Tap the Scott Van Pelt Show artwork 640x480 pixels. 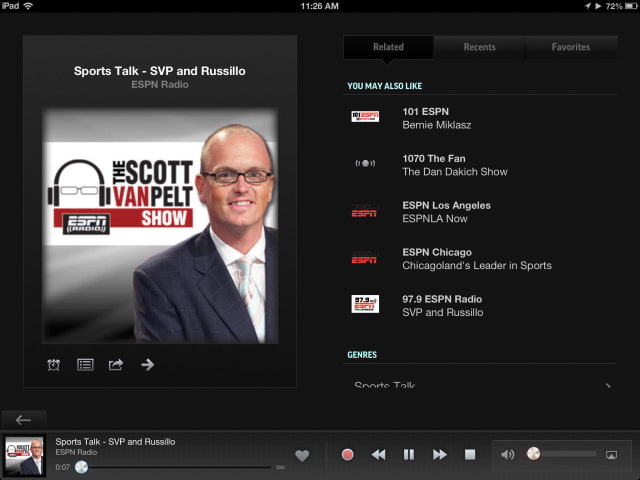(160, 226)
